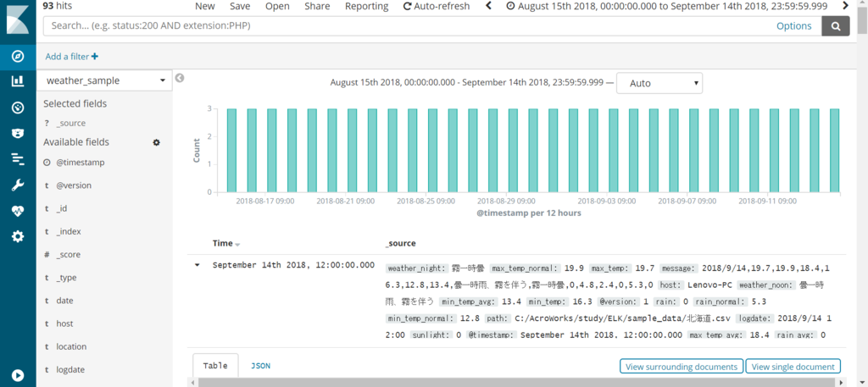This screenshot has width=868, height=387.
Task: Click the Selected fields heading
Action: point(75,103)
